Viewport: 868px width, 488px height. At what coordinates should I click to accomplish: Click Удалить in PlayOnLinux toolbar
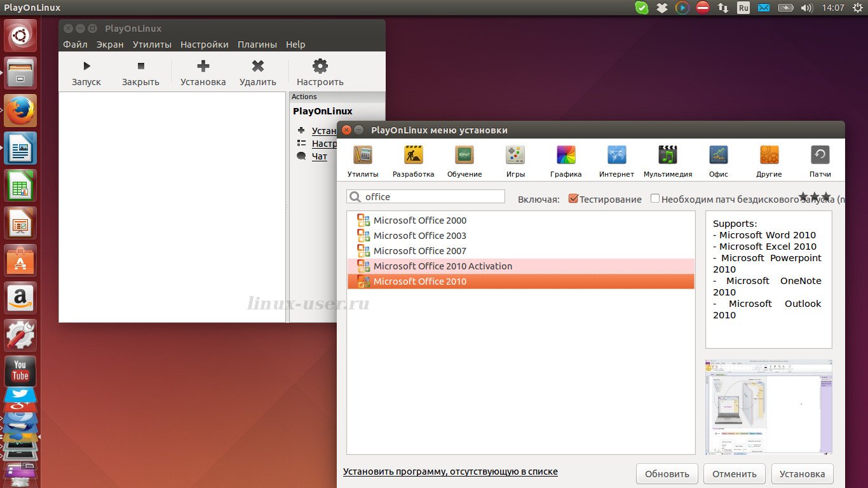(x=258, y=73)
